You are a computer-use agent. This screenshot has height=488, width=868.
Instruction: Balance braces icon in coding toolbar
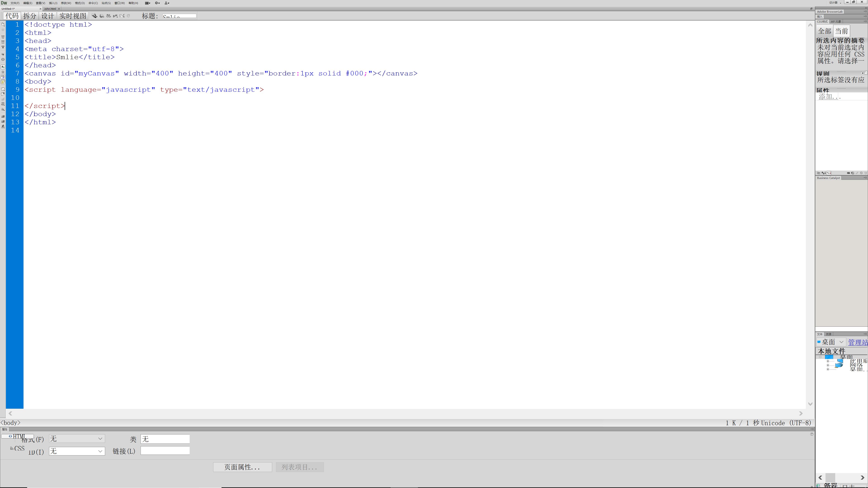click(3, 60)
